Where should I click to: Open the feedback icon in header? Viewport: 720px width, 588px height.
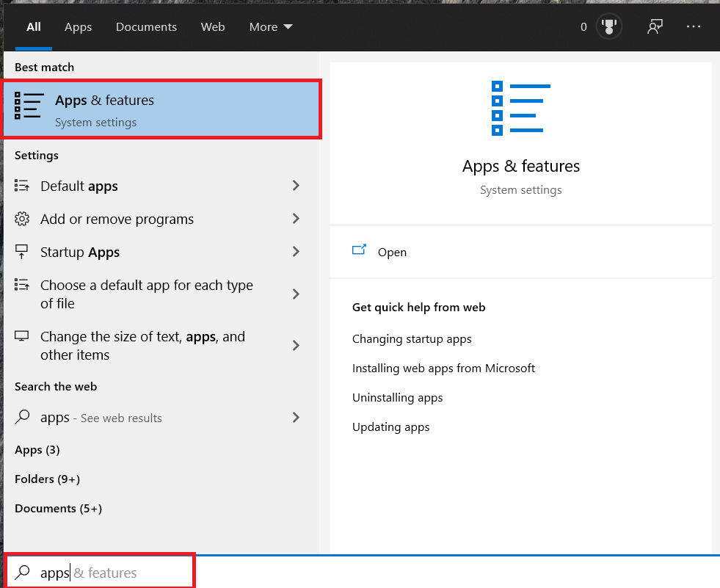pyautogui.click(x=655, y=27)
